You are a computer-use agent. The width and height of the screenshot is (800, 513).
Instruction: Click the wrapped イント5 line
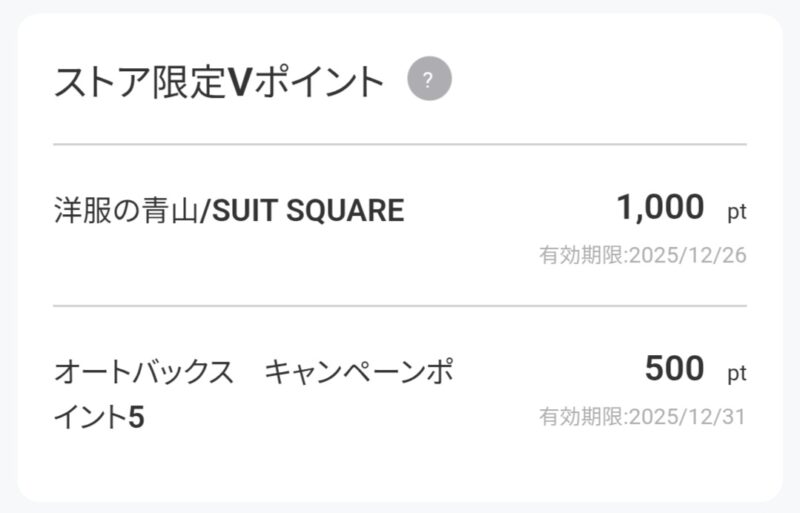[99, 417]
